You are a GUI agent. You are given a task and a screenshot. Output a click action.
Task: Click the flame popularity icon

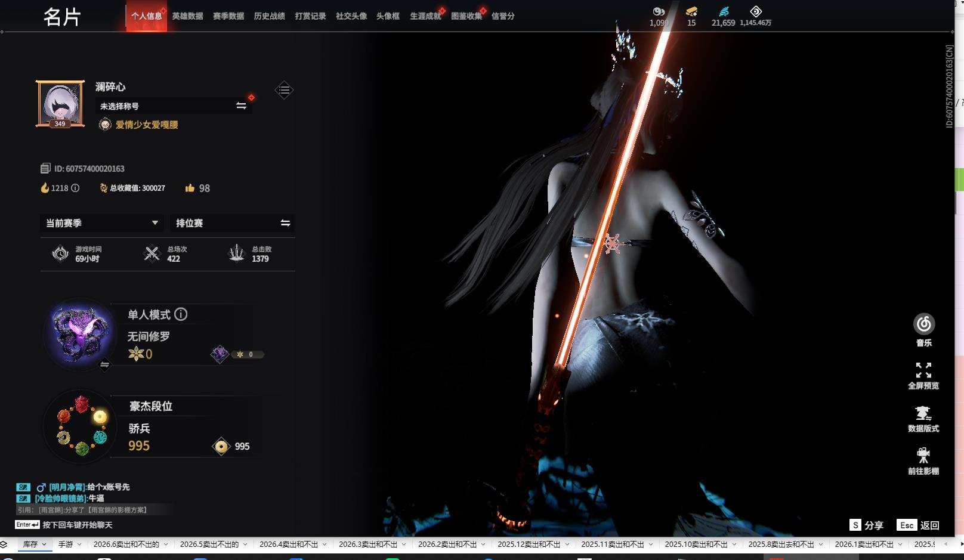point(45,188)
